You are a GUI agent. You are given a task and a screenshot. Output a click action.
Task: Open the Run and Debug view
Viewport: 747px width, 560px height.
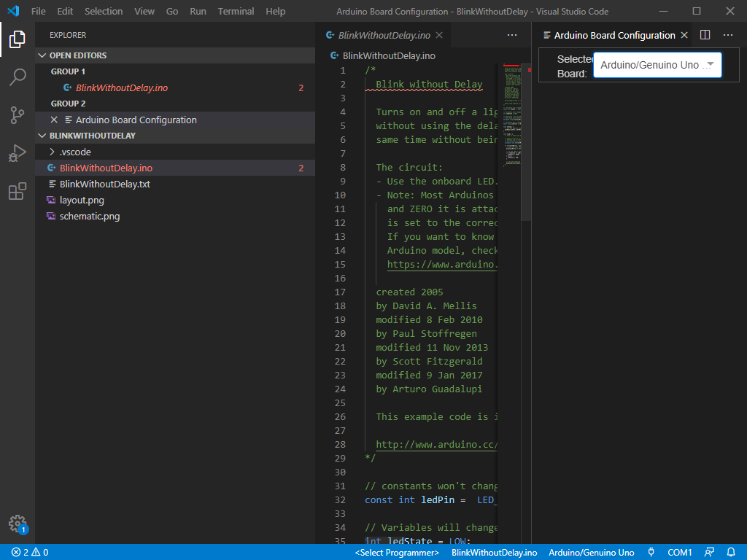pyautogui.click(x=18, y=153)
